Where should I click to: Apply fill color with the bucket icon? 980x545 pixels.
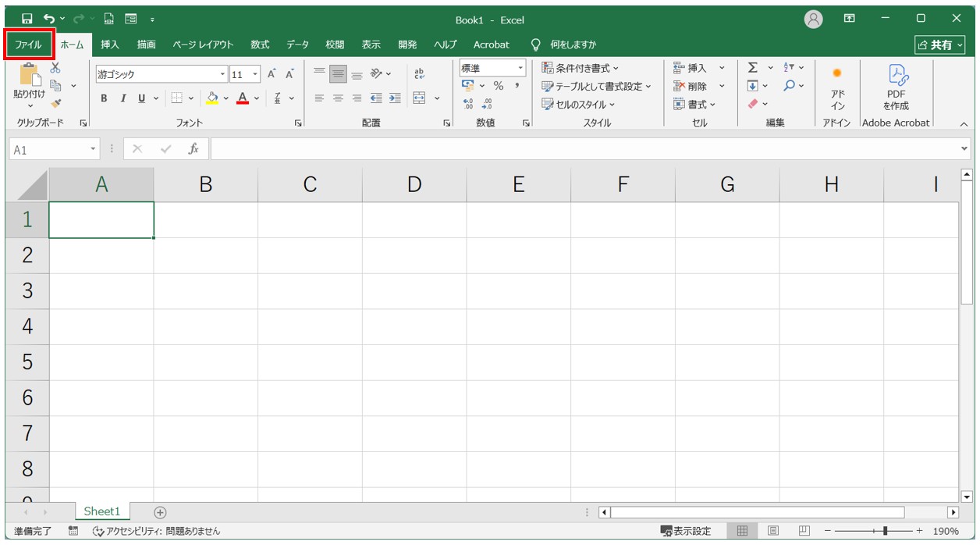coord(212,98)
